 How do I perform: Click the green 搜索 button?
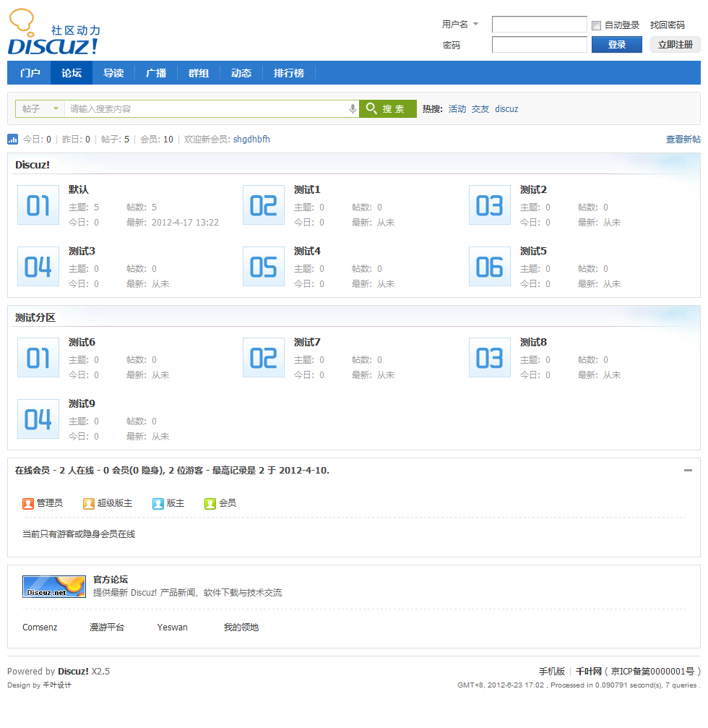(388, 108)
